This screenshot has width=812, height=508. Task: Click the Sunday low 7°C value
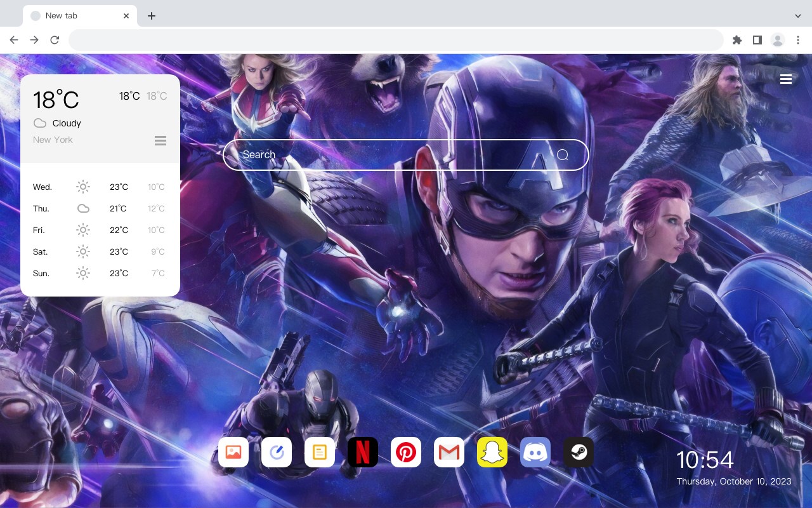tap(158, 273)
